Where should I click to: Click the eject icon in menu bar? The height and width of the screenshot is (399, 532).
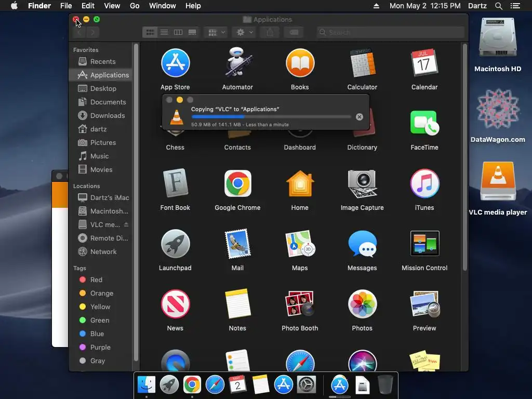click(x=376, y=6)
